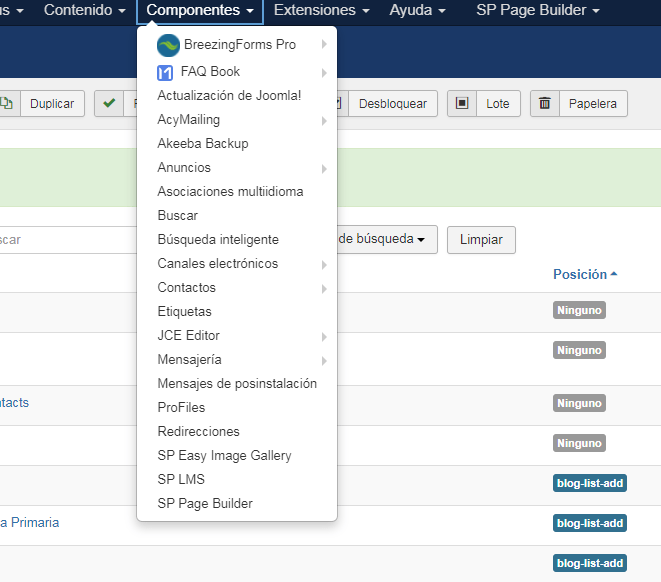The width and height of the screenshot is (661, 582).
Task: Expand BreezingForms Pro submenu arrow
Action: click(324, 44)
